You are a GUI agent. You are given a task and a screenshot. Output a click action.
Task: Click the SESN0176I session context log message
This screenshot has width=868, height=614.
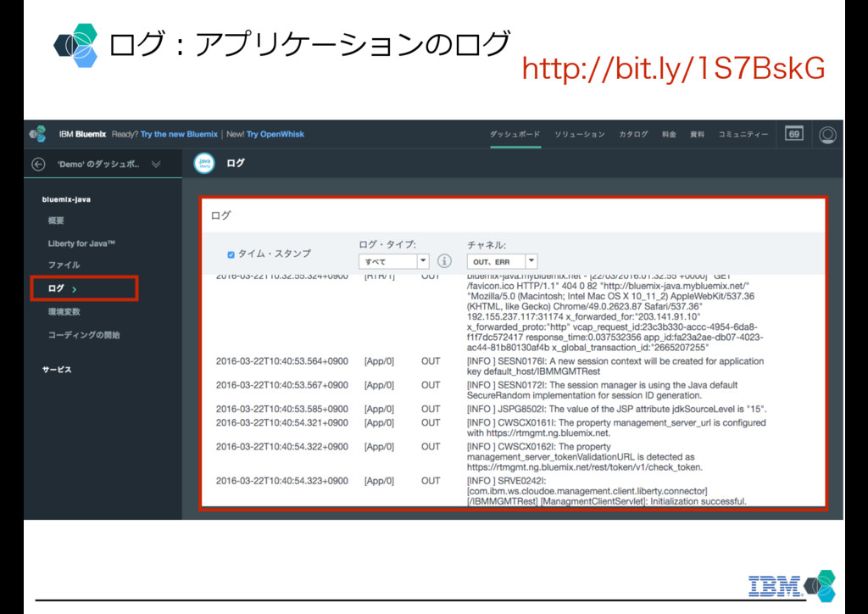[615, 366]
